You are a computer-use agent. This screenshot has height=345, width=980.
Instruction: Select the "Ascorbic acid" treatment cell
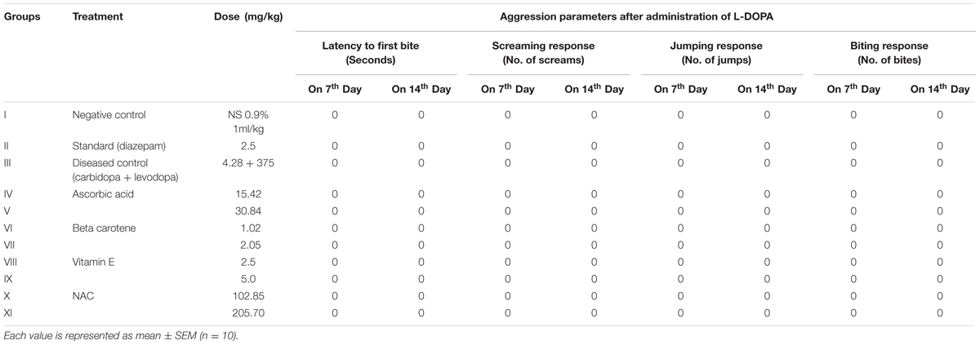102,194
